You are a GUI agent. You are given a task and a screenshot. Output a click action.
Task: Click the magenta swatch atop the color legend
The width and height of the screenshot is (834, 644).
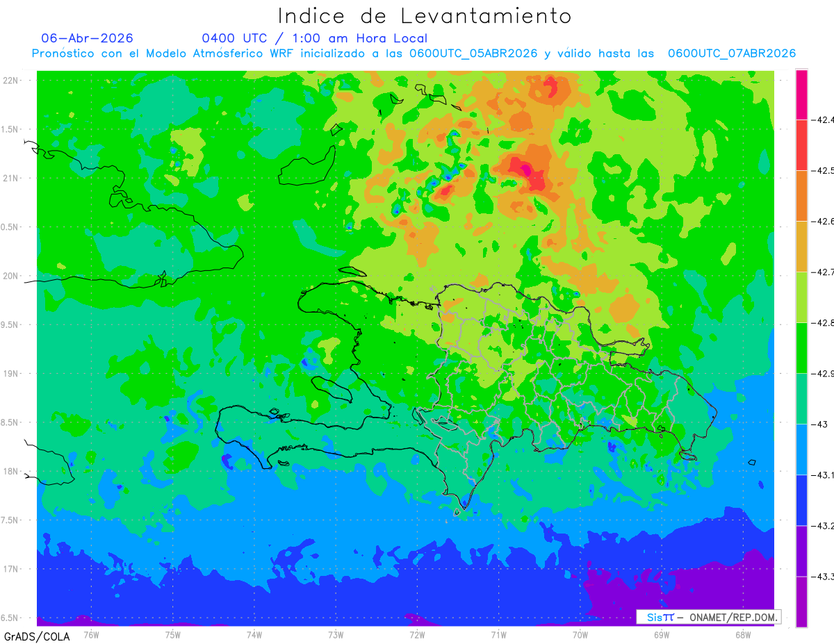tap(801, 94)
